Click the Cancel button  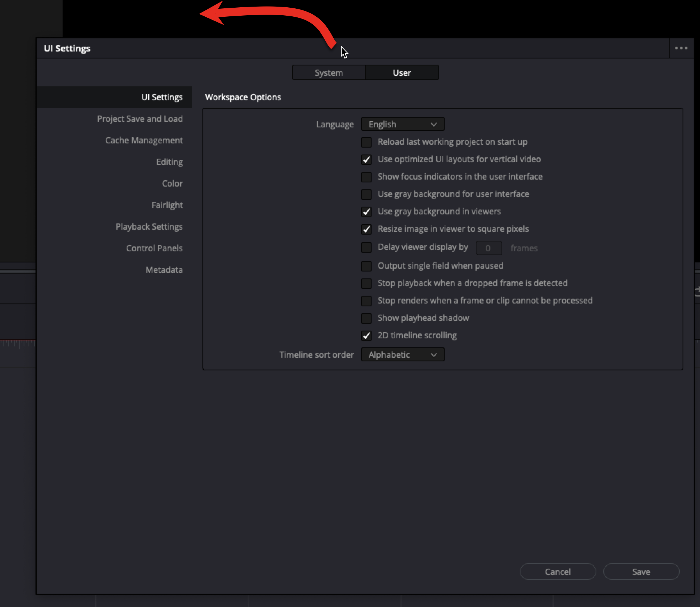point(557,572)
